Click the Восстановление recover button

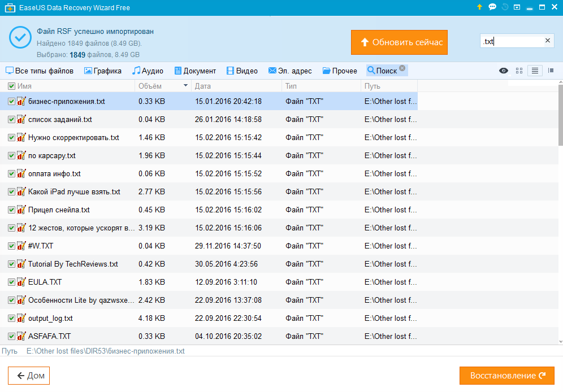pyautogui.click(x=507, y=376)
